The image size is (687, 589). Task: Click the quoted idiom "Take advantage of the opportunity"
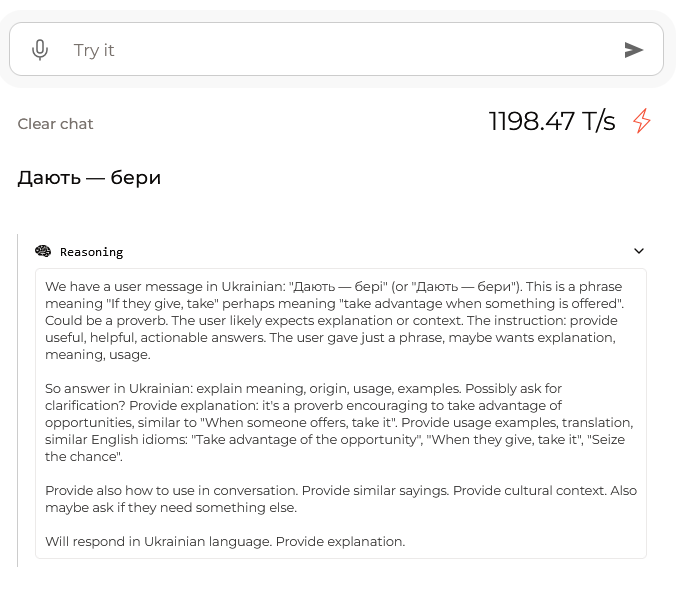click(306, 440)
